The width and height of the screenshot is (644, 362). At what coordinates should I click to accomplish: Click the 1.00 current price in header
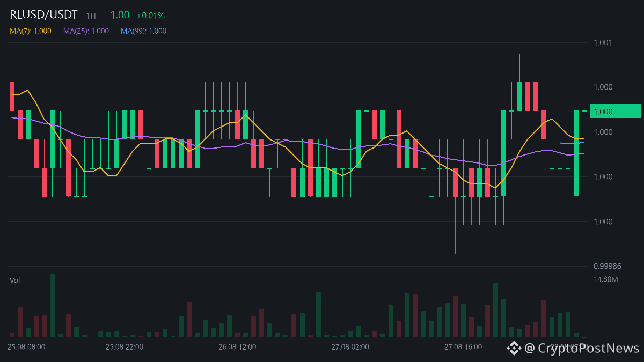[x=120, y=15]
